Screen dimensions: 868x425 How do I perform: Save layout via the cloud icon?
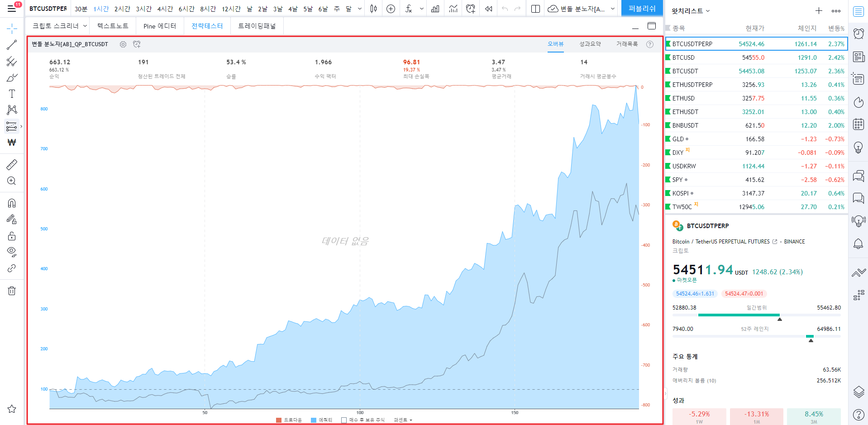point(553,8)
